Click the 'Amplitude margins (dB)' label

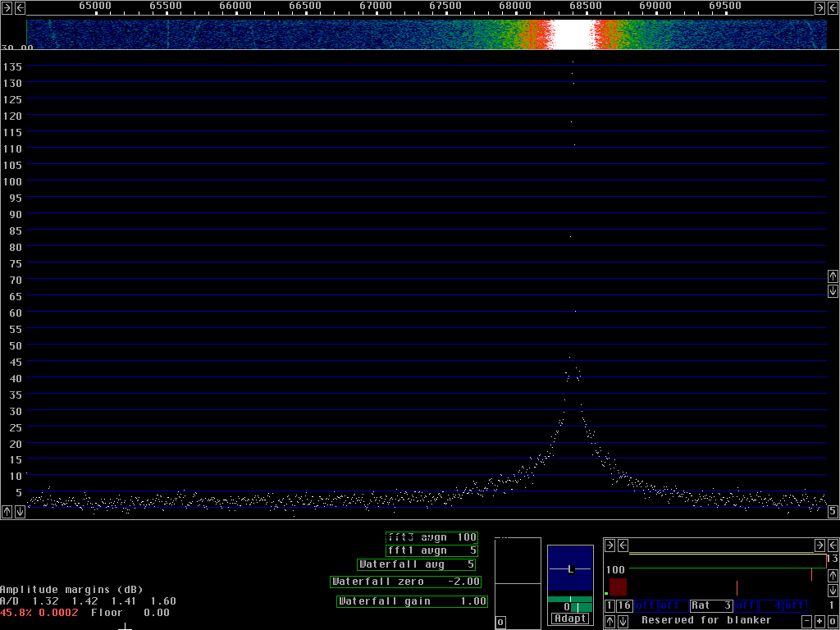point(71,590)
